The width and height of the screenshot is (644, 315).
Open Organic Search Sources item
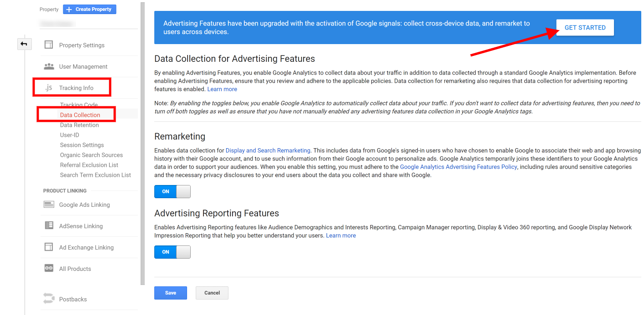pos(91,155)
